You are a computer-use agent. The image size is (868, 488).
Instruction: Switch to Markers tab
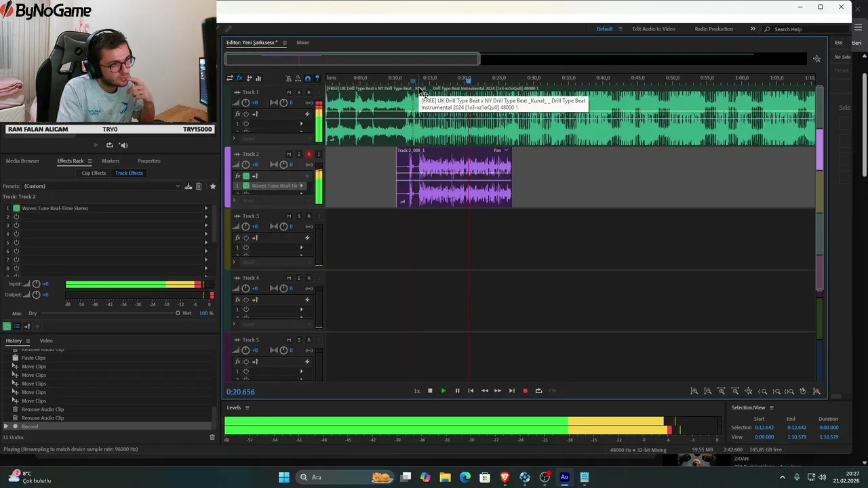(111, 161)
